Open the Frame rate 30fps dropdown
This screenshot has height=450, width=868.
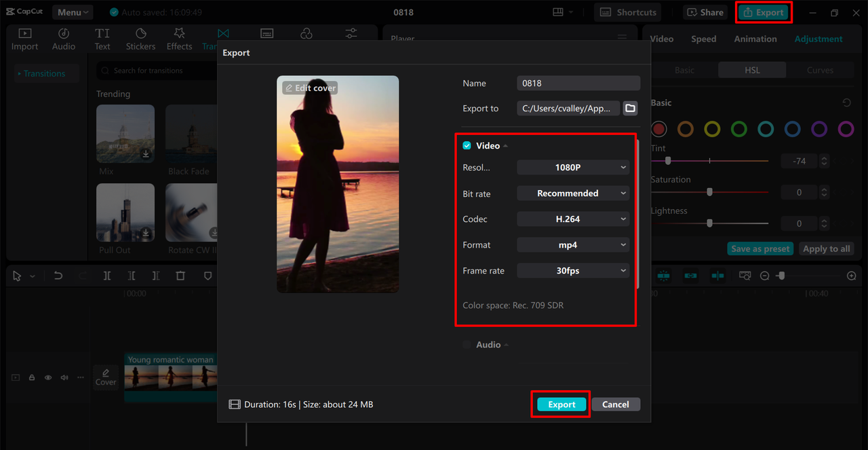[x=573, y=271]
